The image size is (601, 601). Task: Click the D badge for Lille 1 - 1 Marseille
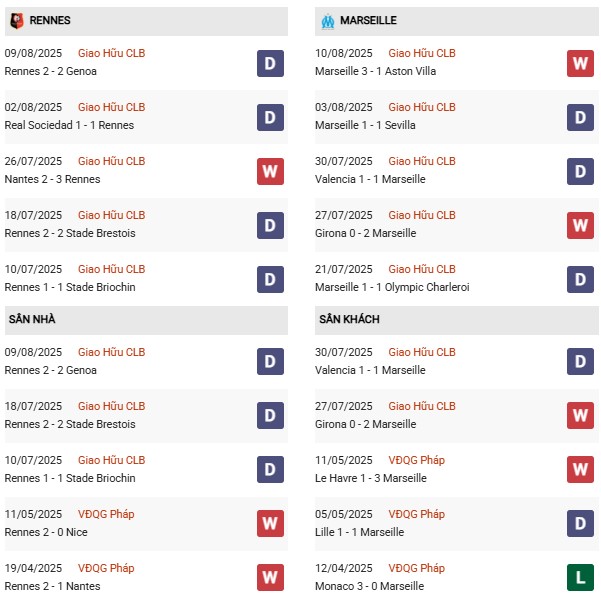(x=581, y=524)
